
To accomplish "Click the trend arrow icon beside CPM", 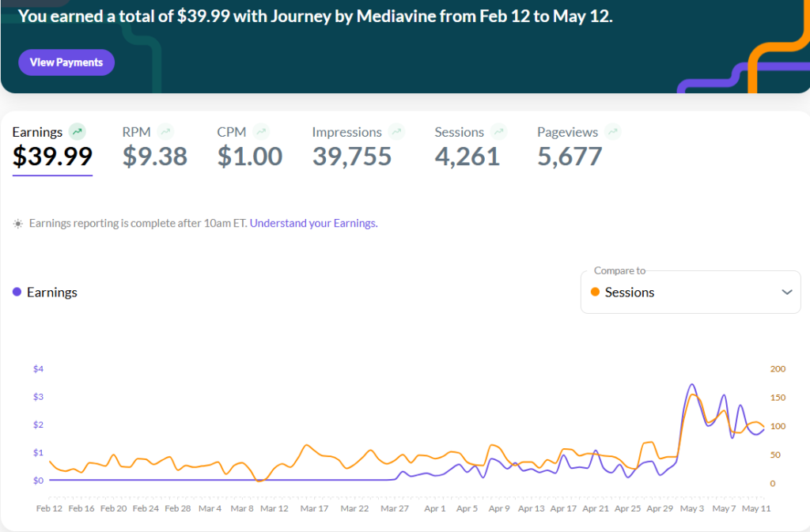I will pos(261,132).
